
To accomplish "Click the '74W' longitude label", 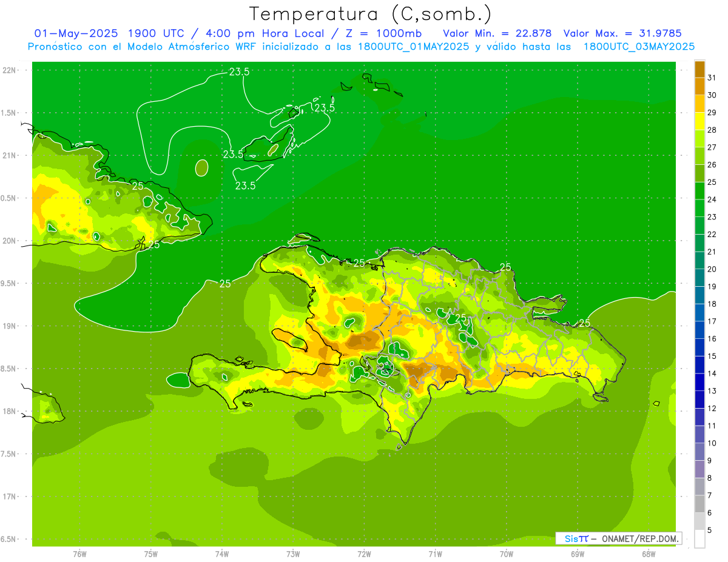I will coord(222,554).
